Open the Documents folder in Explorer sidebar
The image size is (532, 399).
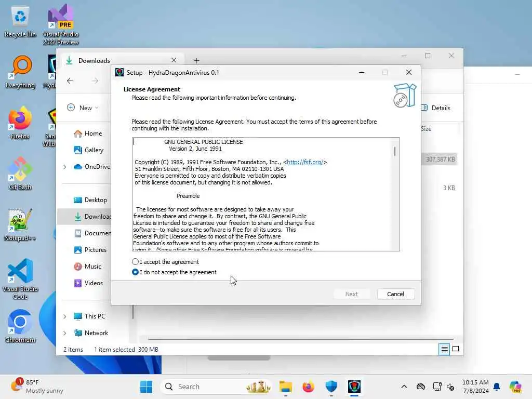click(92, 233)
